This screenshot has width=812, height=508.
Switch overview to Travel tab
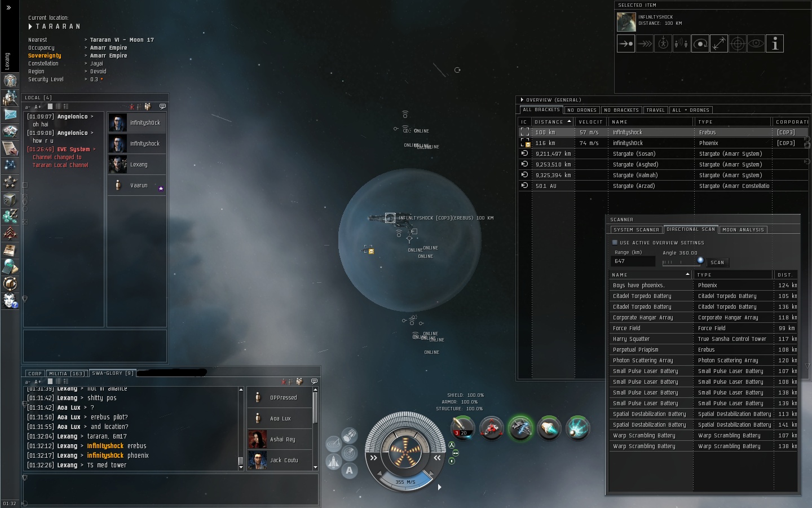[x=655, y=110]
